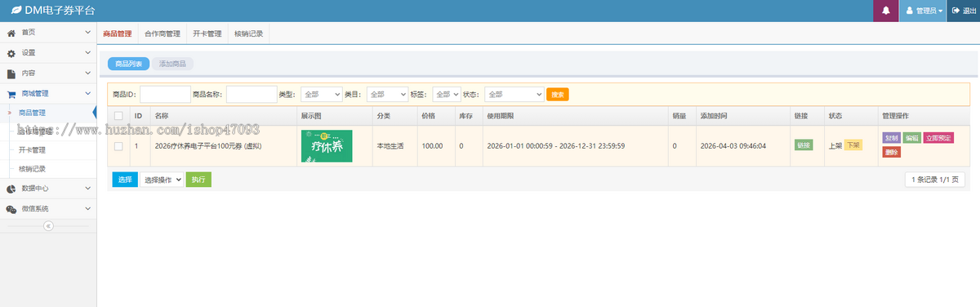Click the red 删除 button
Viewport: 980px width, 307px height.
[x=891, y=152]
